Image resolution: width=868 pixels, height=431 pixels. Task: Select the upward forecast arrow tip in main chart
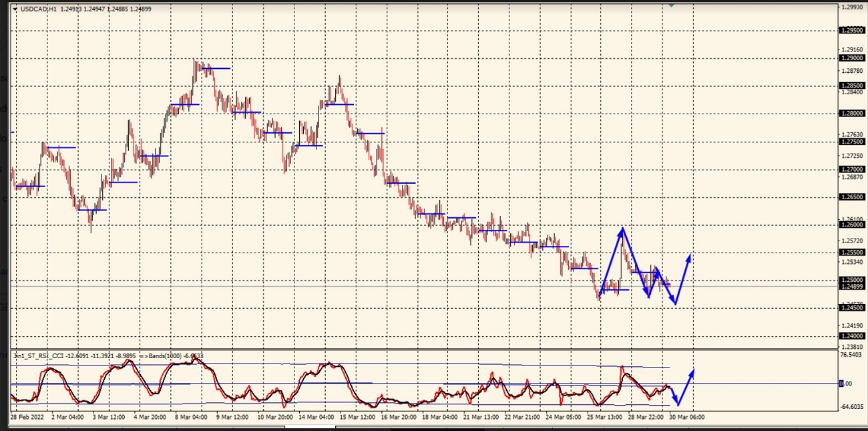[690, 255]
